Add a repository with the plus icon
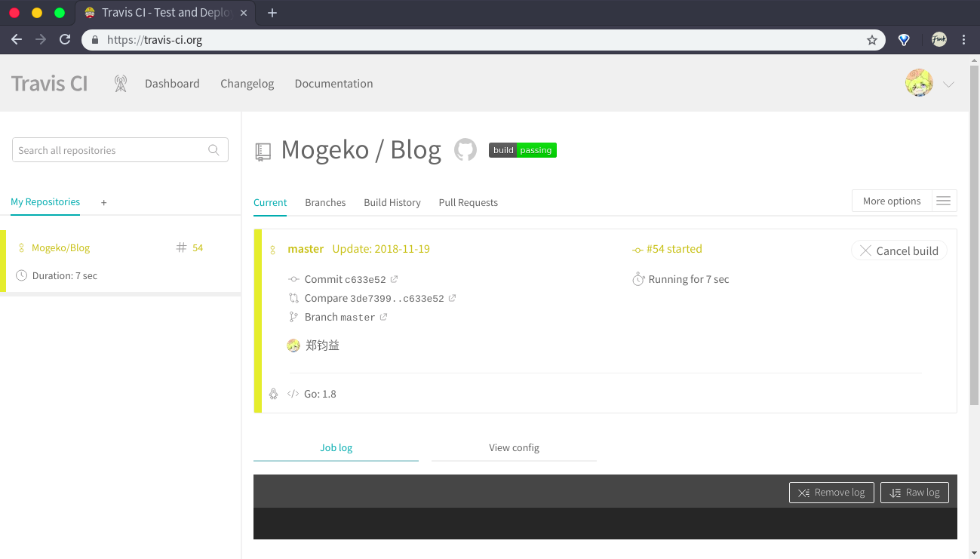980x559 pixels. click(x=104, y=202)
